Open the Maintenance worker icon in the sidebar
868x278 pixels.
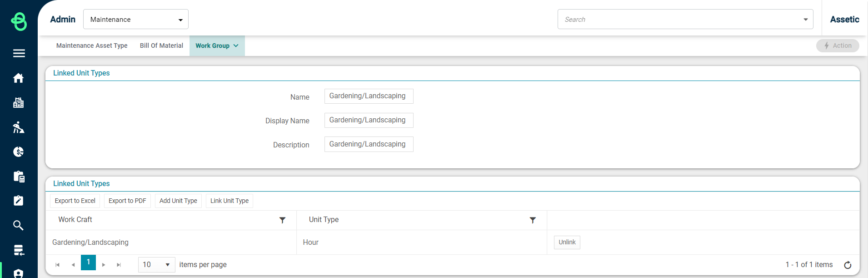click(19, 127)
